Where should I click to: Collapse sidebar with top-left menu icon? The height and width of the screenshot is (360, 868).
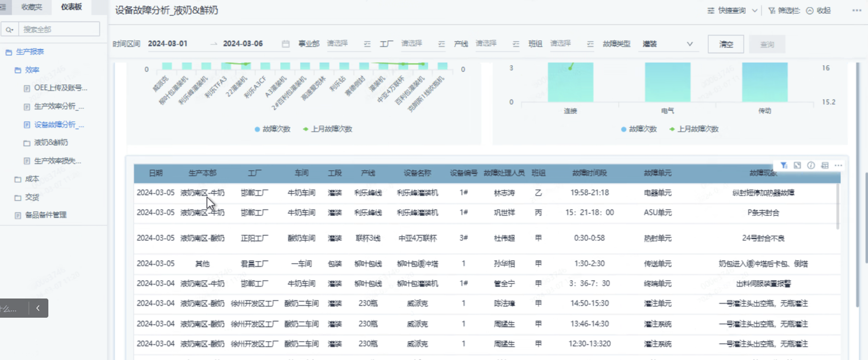[x=3, y=7]
